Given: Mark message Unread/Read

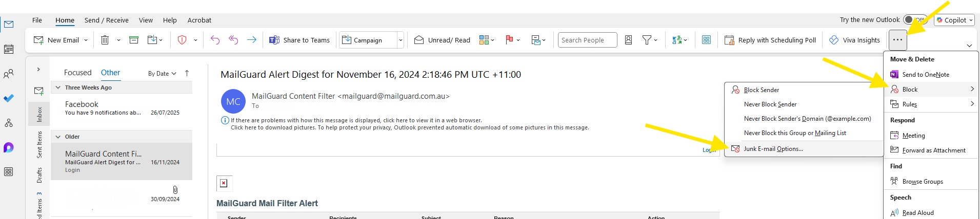Looking at the screenshot, I should coord(442,40).
